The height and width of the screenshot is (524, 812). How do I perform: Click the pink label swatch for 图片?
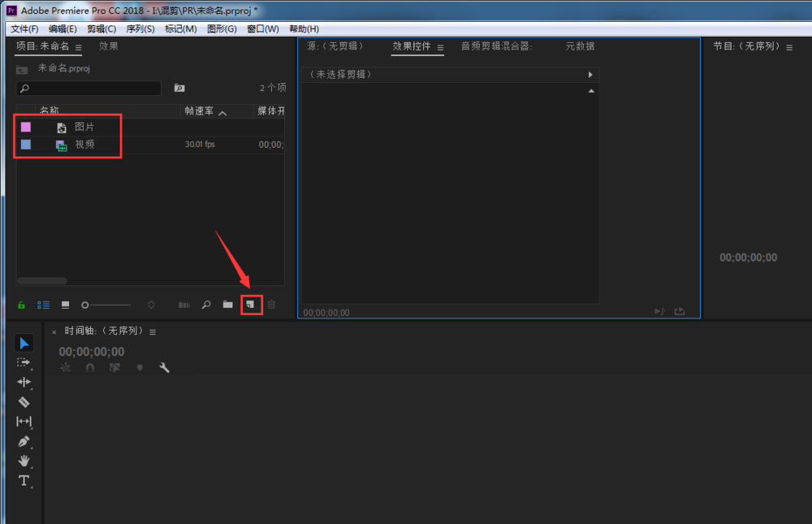coord(26,127)
